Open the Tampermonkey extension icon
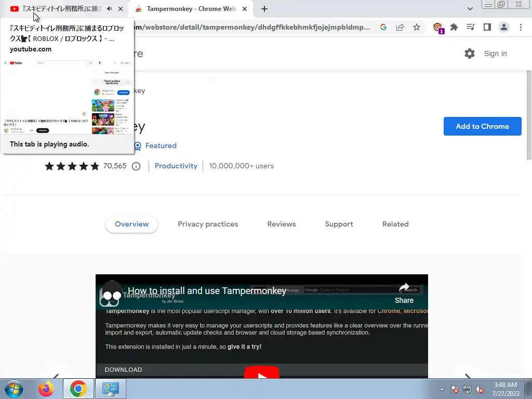The height and width of the screenshot is (399, 532). click(x=438, y=28)
